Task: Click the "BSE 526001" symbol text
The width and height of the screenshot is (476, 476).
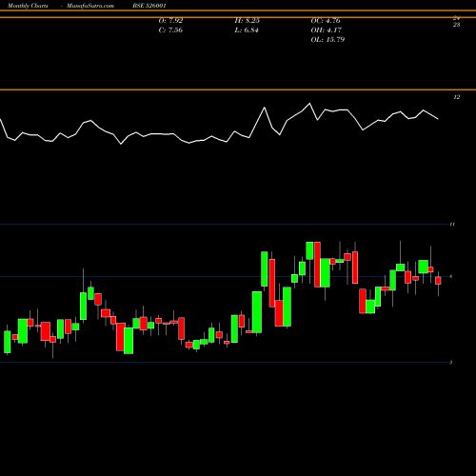Action: 149,6
